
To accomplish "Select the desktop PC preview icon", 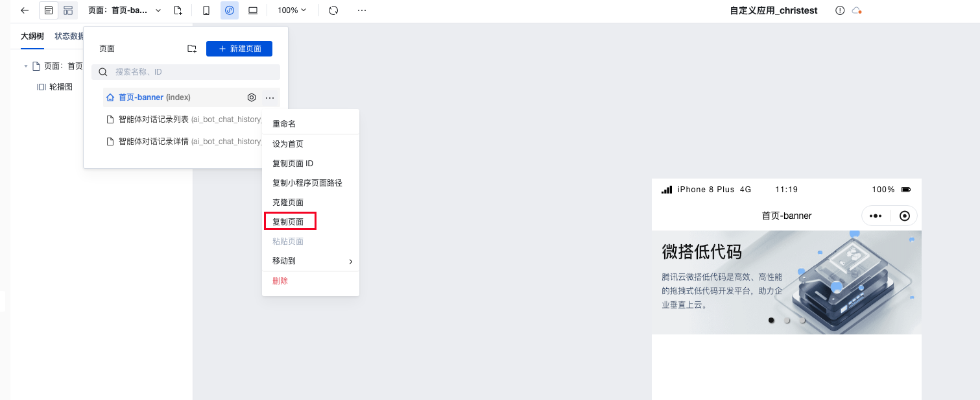I will click(x=253, y=10).
